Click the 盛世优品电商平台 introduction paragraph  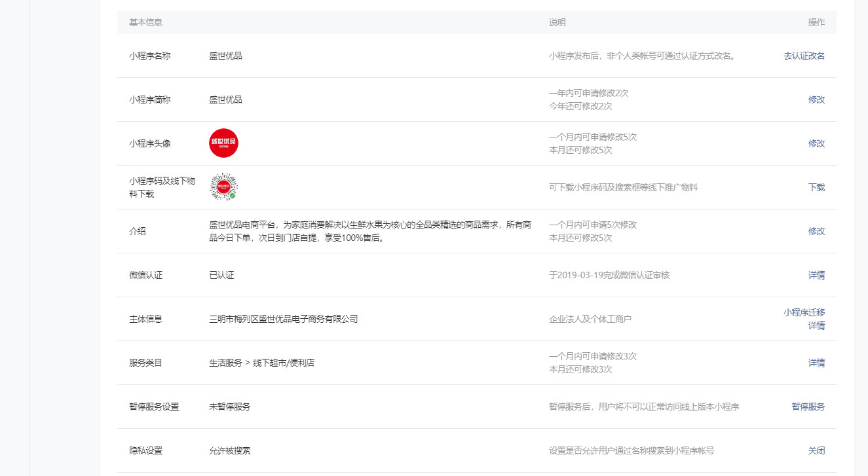point(370,231)
